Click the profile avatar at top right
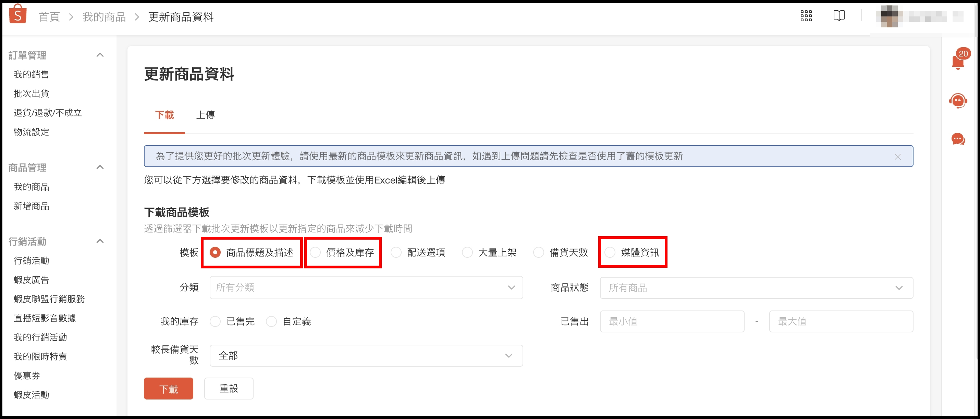The image size is (980, 419). pyautogui.click(x=889, y=16)
